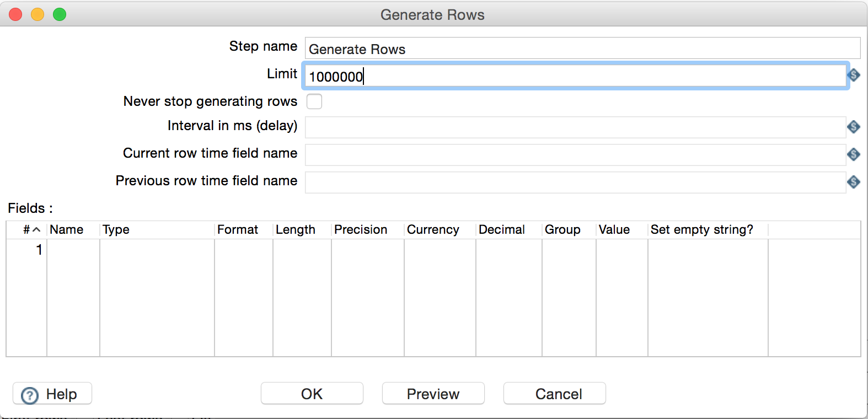Maximize the window using the green button

click(60, 14)
